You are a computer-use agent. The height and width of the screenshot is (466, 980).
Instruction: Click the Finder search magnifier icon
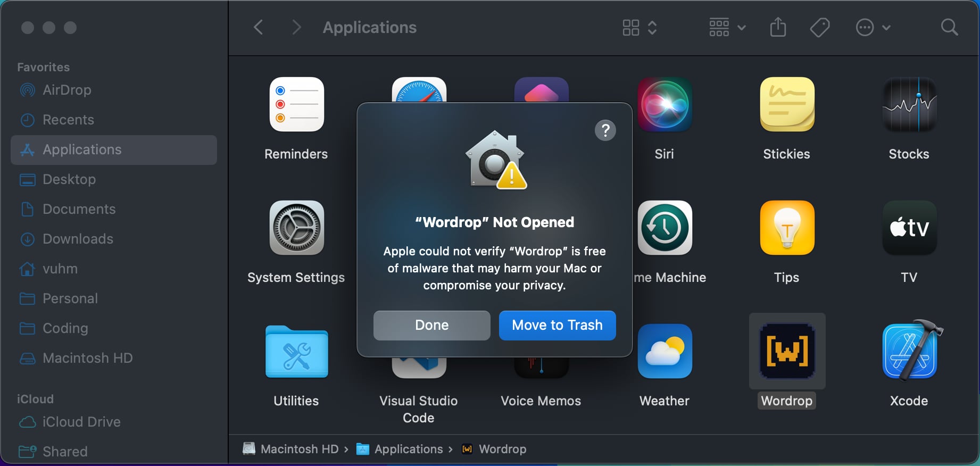(949, 27)
